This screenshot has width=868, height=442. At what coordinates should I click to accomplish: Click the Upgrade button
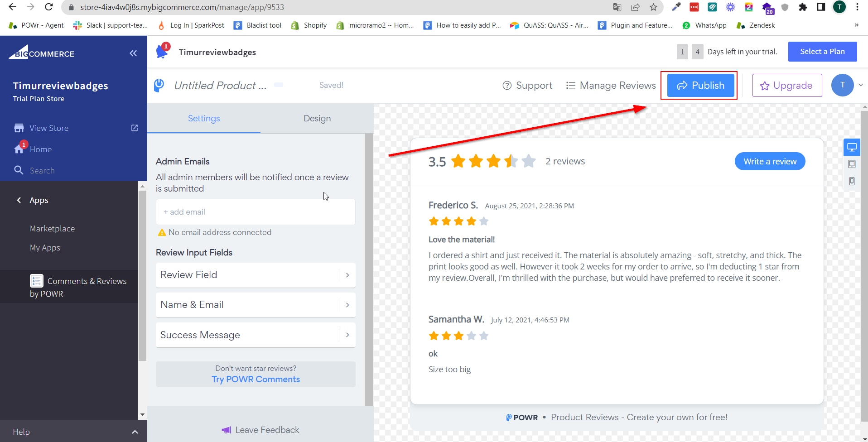pos(787,85)
